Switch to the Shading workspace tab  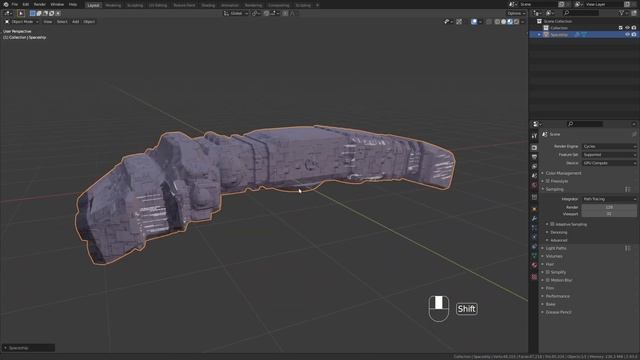208,5
